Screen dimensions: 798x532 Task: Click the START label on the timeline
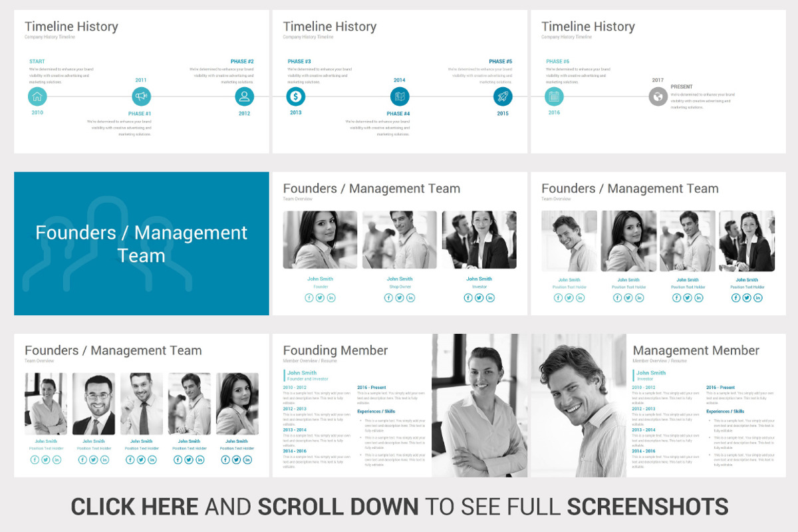[37, 61]
